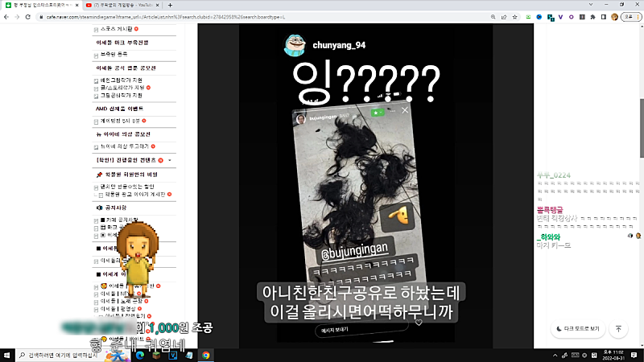The image size is (644, 362).
Task: Click the chunyang_94 profile picture
Action: [x=295, y=45]
